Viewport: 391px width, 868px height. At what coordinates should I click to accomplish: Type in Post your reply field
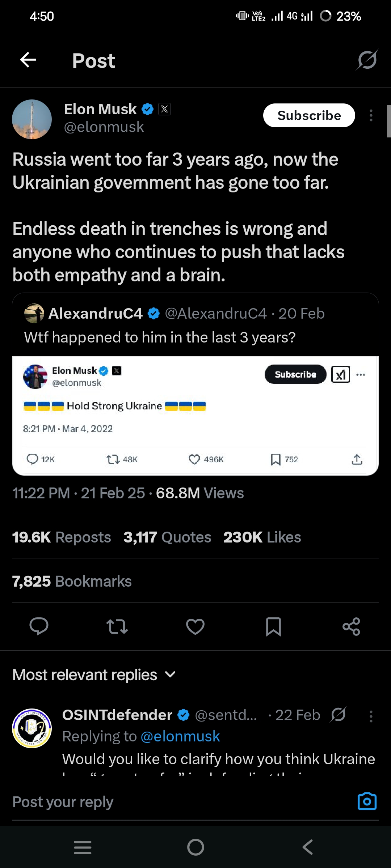point(174,801)
